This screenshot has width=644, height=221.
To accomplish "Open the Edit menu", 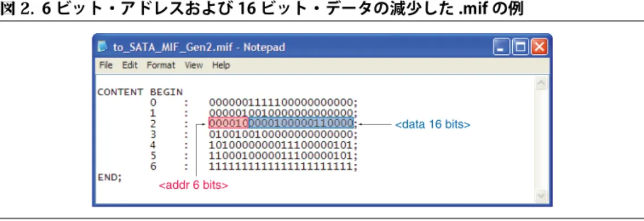I will point(130,65).
